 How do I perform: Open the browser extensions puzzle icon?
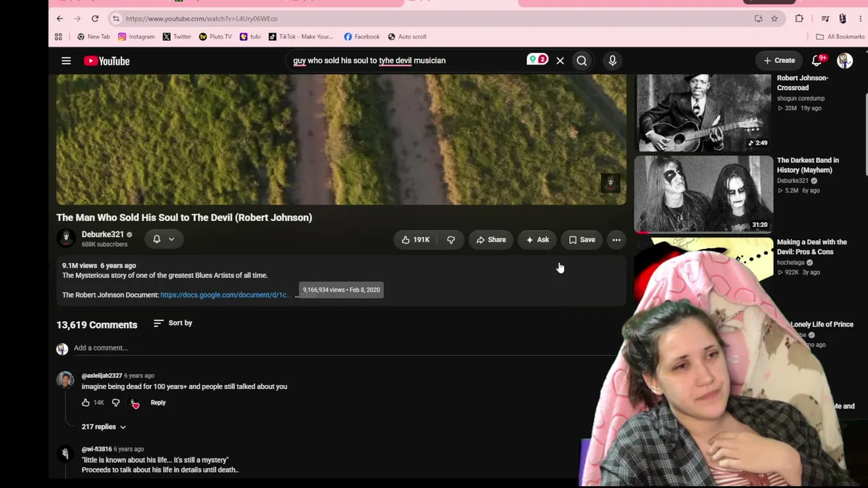(800, 18)
